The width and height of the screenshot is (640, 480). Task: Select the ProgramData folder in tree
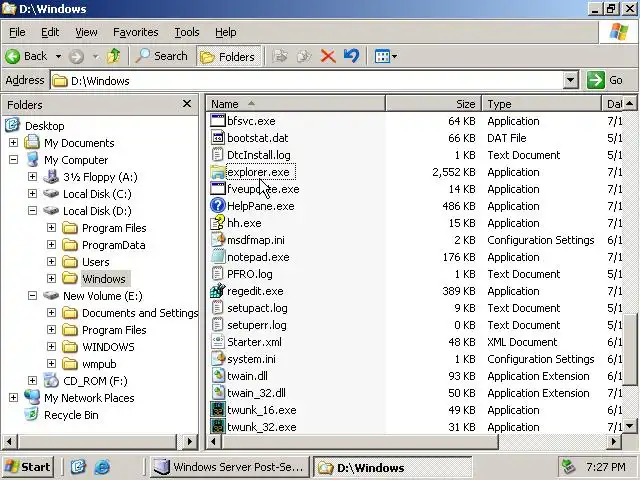coord(113,245)
